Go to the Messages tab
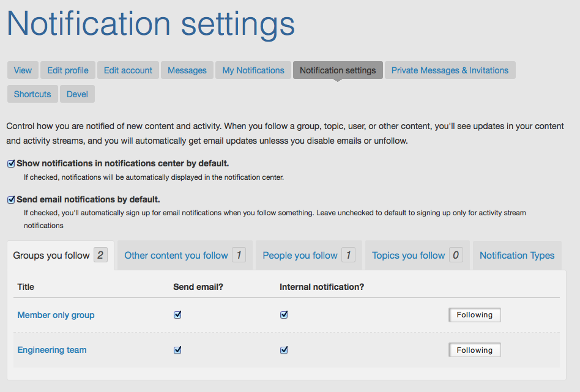 coord(187,70)
